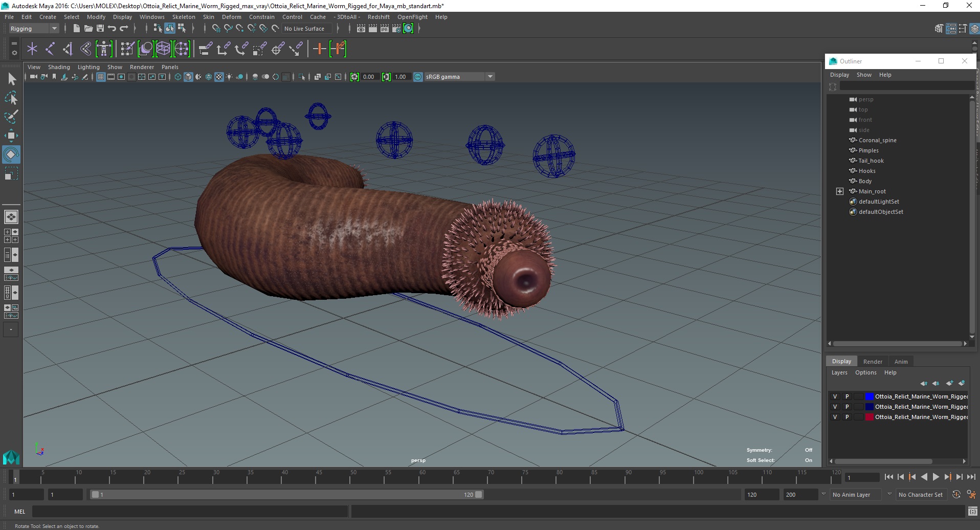Toggle display type box of navy layer

(859, 407)
